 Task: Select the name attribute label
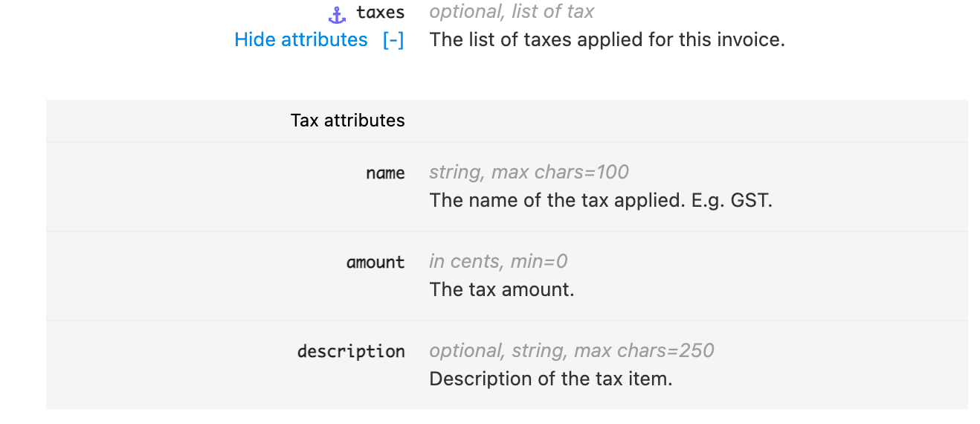click(385, 173)
